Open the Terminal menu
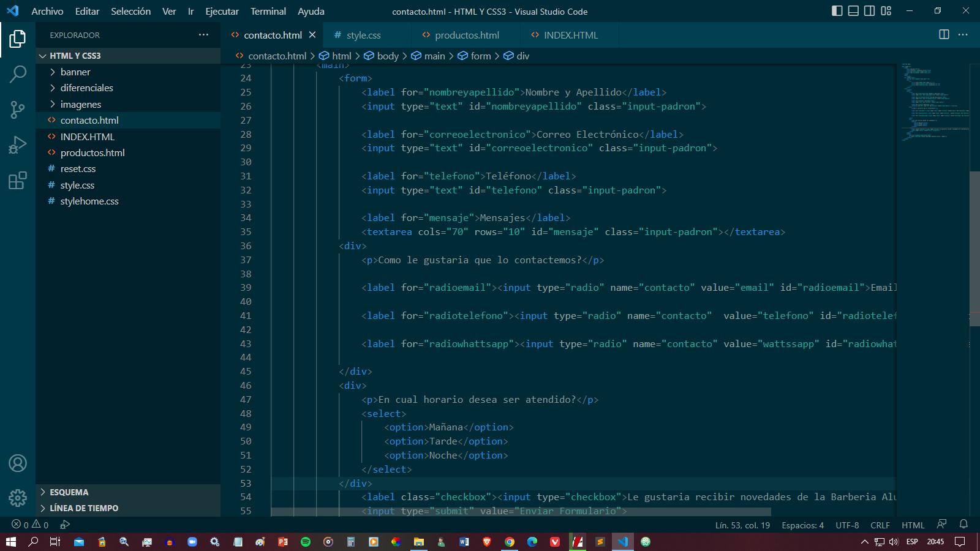980x551 pixels. [268, 11]
